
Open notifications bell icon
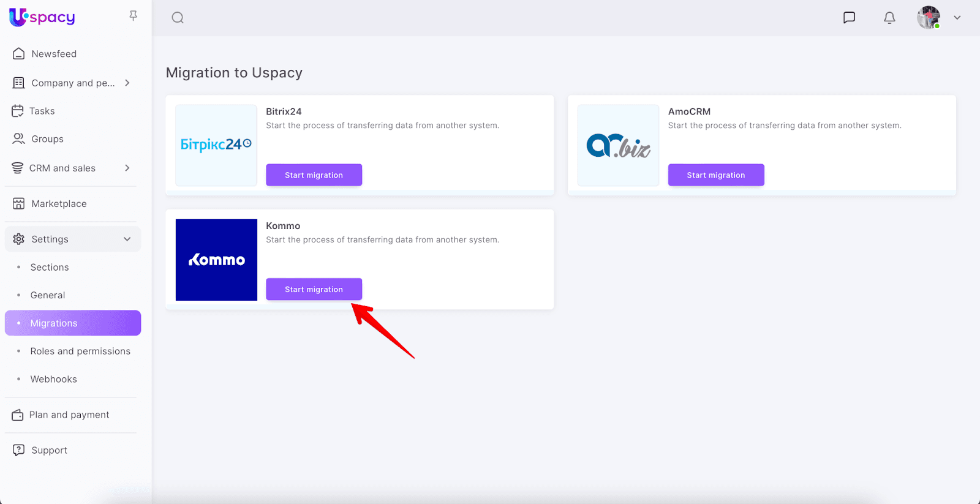(x=889, y=18)
